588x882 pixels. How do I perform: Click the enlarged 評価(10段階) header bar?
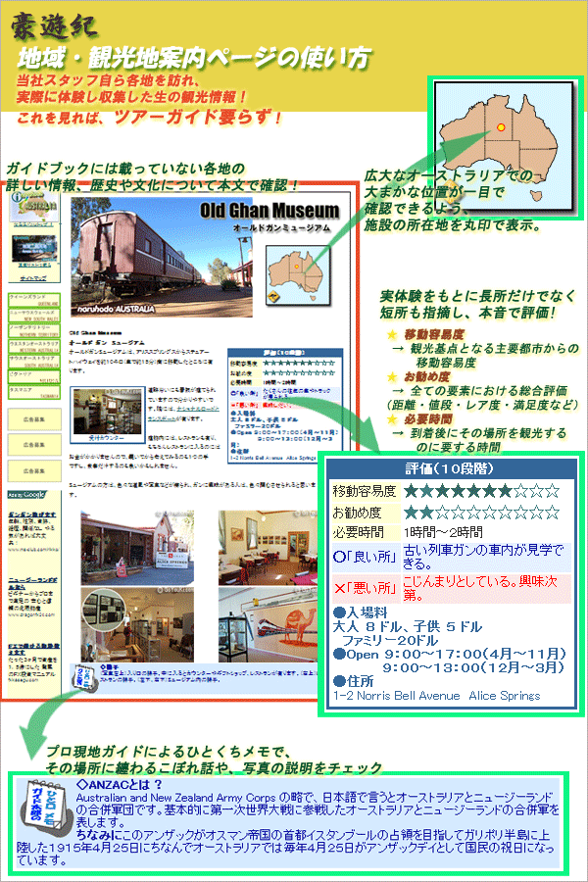coord(451,468)
